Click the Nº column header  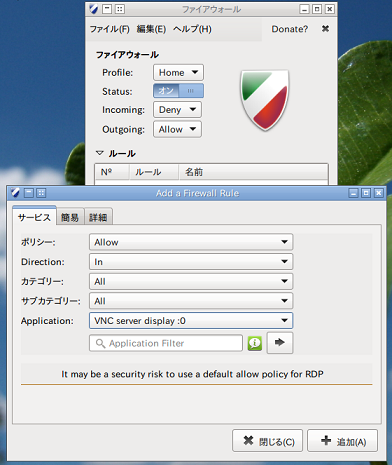click(x=112, y=172)
